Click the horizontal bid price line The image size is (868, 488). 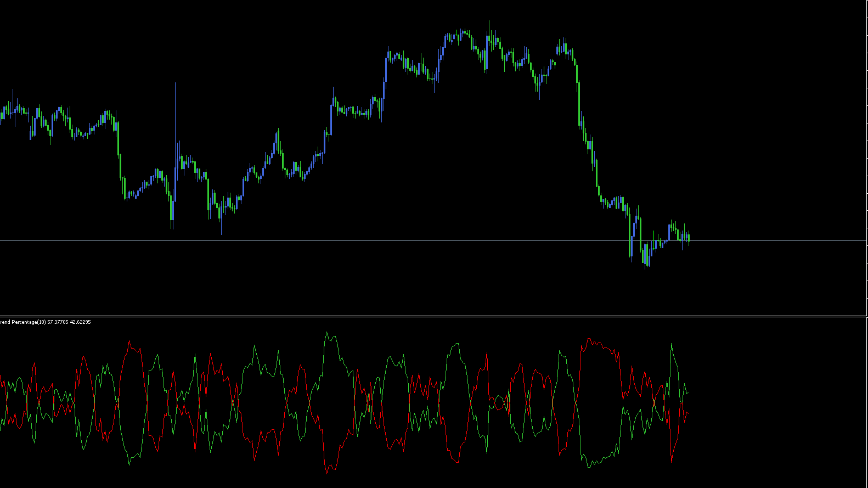pyautogui.click(x=384, y=240)
